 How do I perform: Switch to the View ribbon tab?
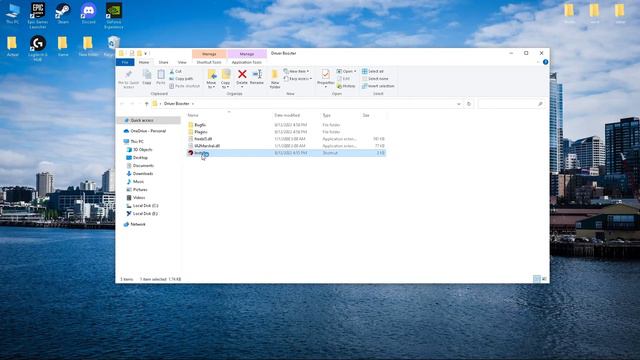tap(182, 62)
